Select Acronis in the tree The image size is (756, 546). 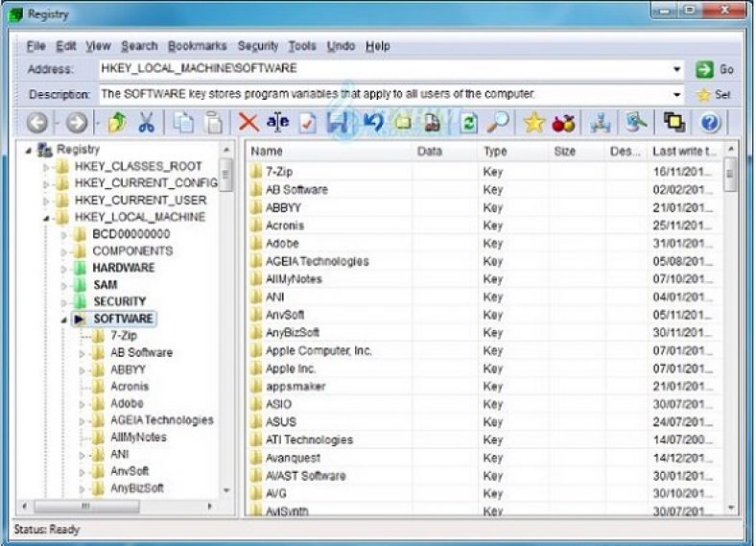[x=130, y=387]
